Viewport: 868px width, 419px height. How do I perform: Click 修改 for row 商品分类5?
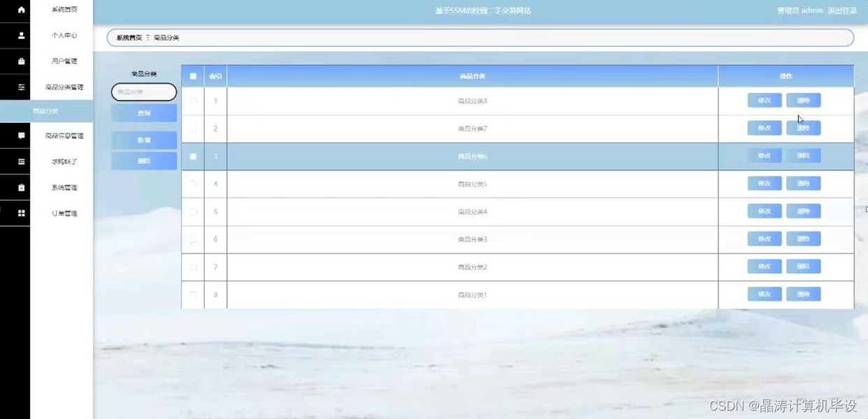(x=765, y=184)
